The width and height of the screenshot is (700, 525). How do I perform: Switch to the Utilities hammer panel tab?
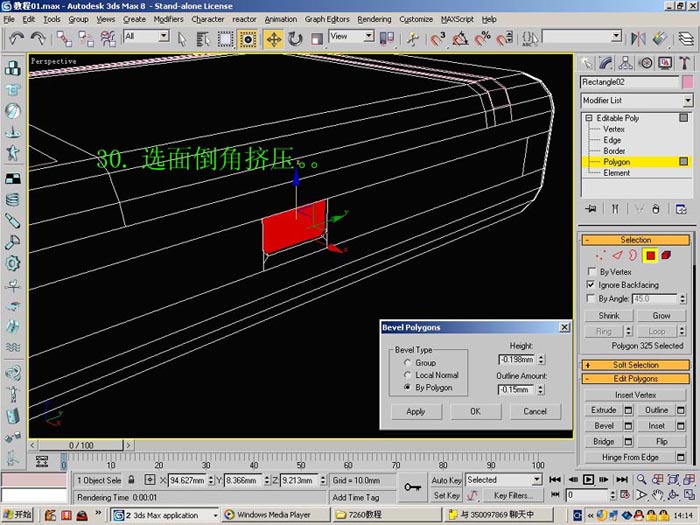pos(684,63)
